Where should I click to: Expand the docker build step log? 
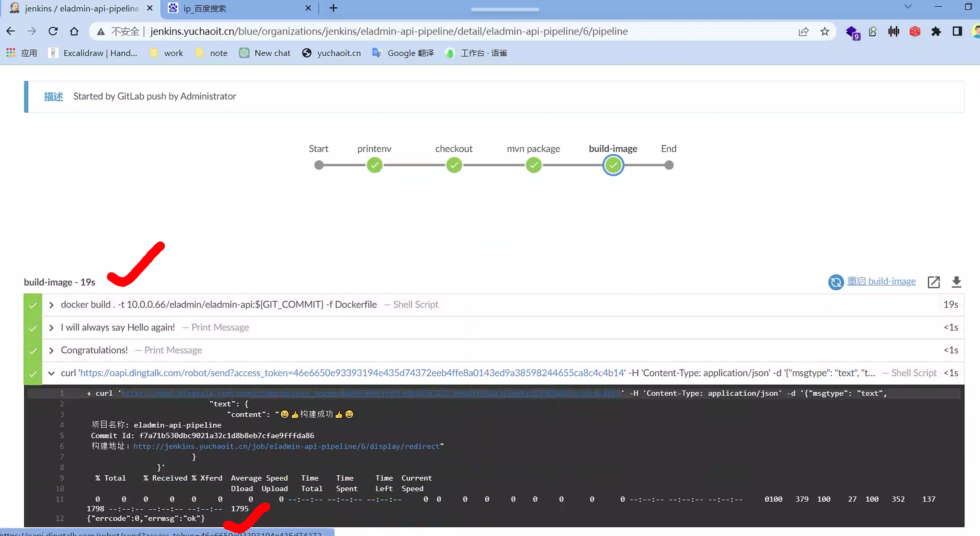[51, 305]
